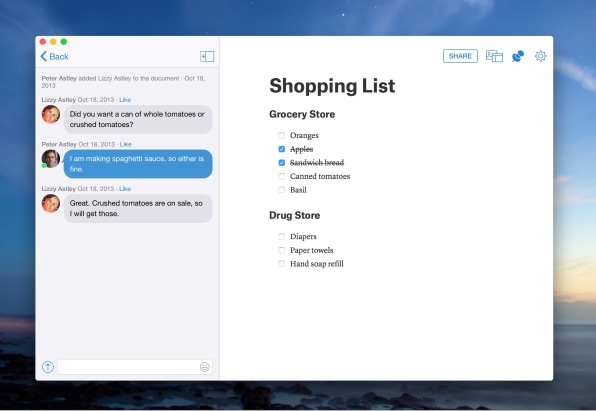Open the settings gear icon
The width and height of the screenshot is (596, 411).
(541, 56)
